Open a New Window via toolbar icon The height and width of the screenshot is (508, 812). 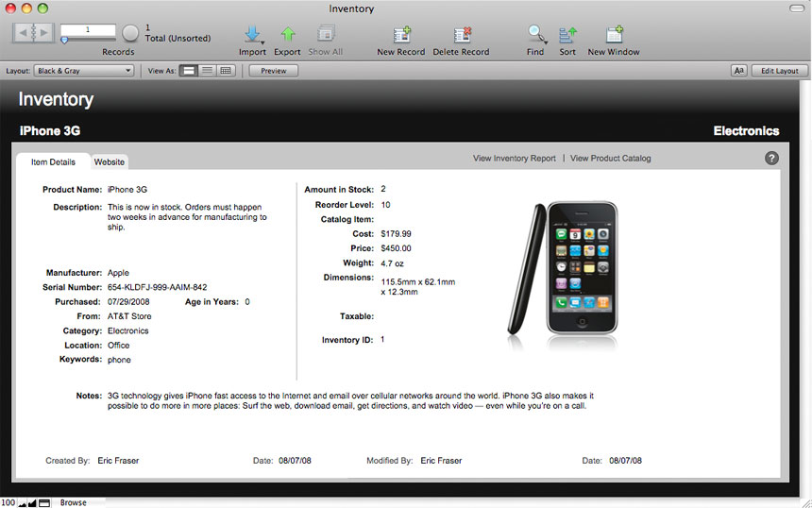tap(614, 34)
